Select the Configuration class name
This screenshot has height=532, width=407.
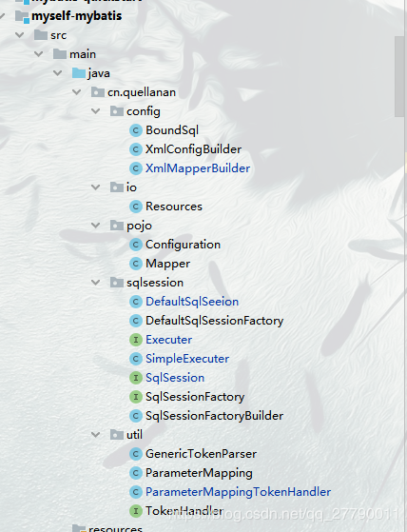pyautogui.click(x=183, y=245)
